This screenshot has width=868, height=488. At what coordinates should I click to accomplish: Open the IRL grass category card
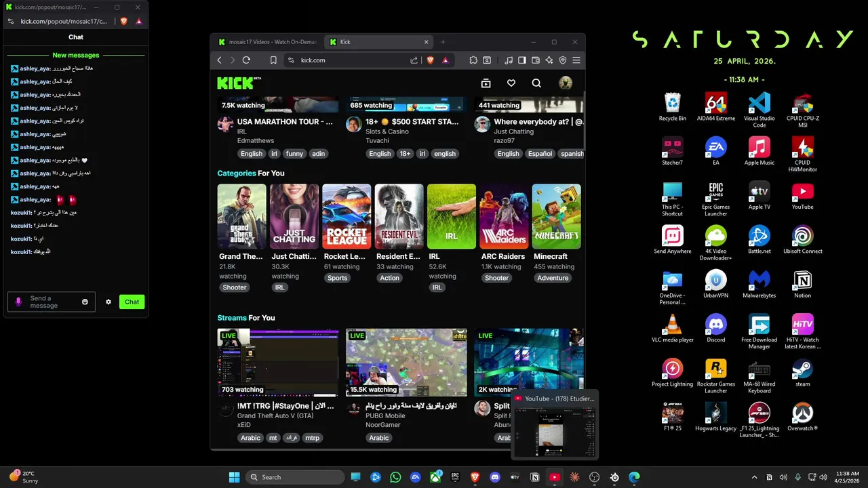click(x=452, y=216)
